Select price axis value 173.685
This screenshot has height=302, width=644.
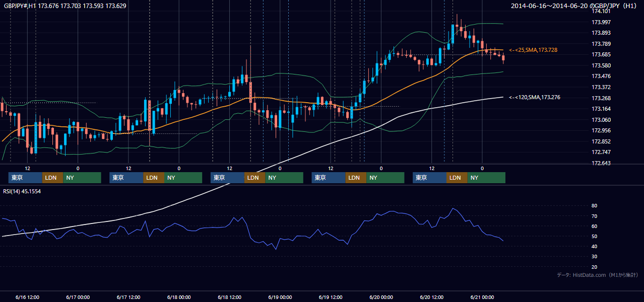click(x=601, y=55)
